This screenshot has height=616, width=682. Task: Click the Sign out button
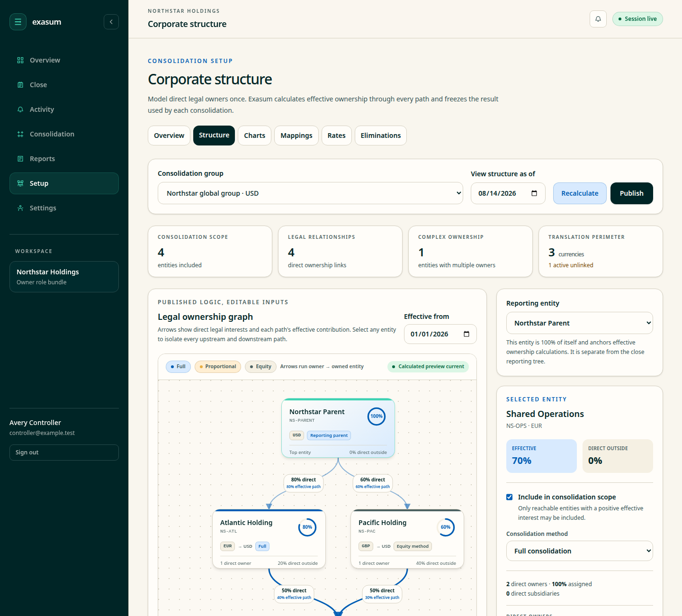64,453
